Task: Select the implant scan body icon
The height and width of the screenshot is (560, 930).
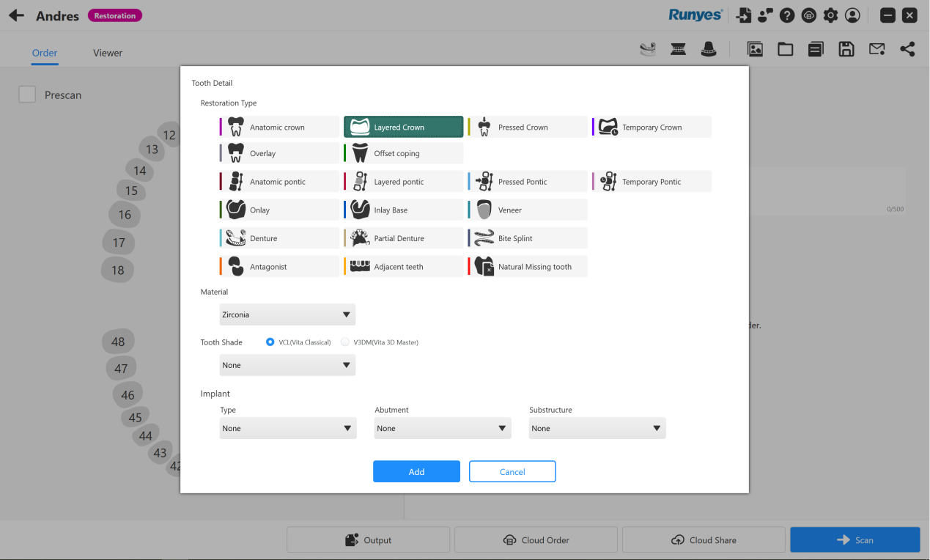Action: pyautogui.click(x=679, y=49)
